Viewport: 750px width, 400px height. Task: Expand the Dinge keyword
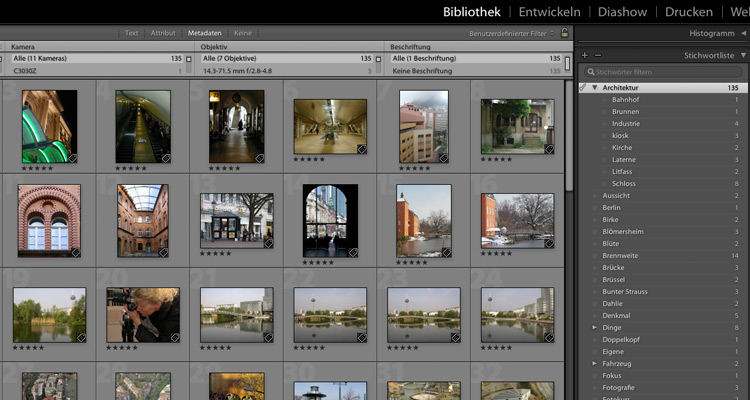[x=595, y=327]
